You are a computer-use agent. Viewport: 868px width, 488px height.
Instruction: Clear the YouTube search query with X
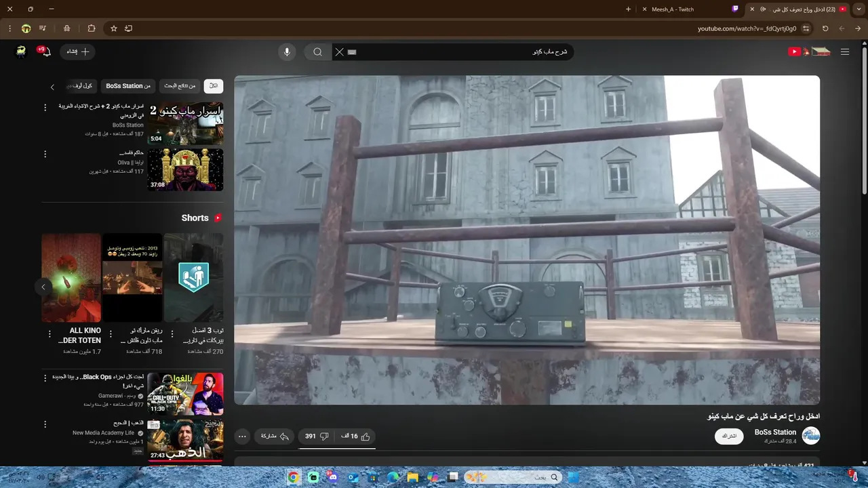point(340,52)
